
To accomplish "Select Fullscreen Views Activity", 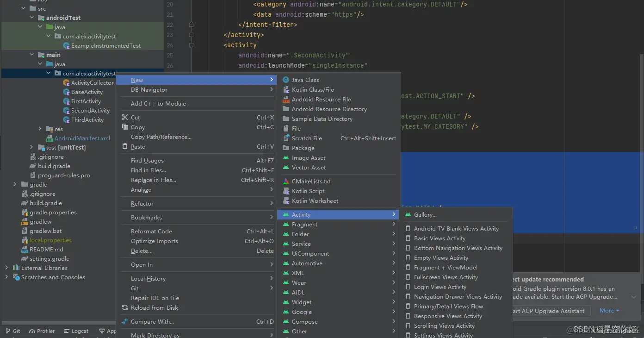I will pos(457,277).
